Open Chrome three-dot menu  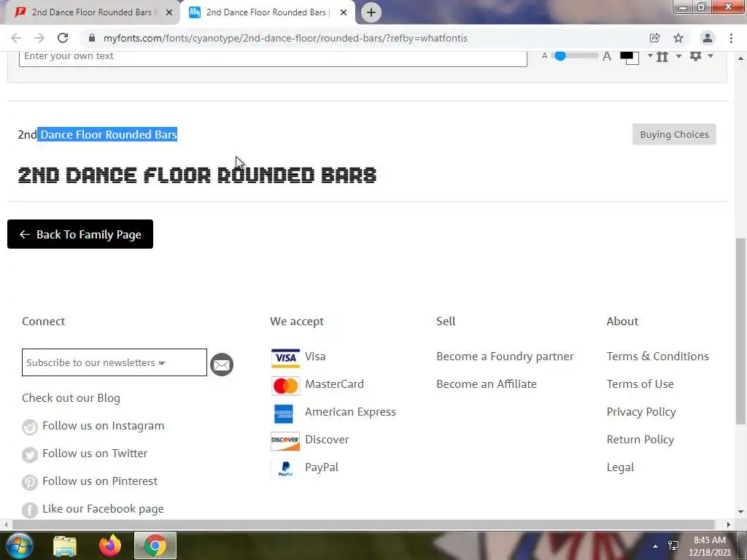(731, 38)
